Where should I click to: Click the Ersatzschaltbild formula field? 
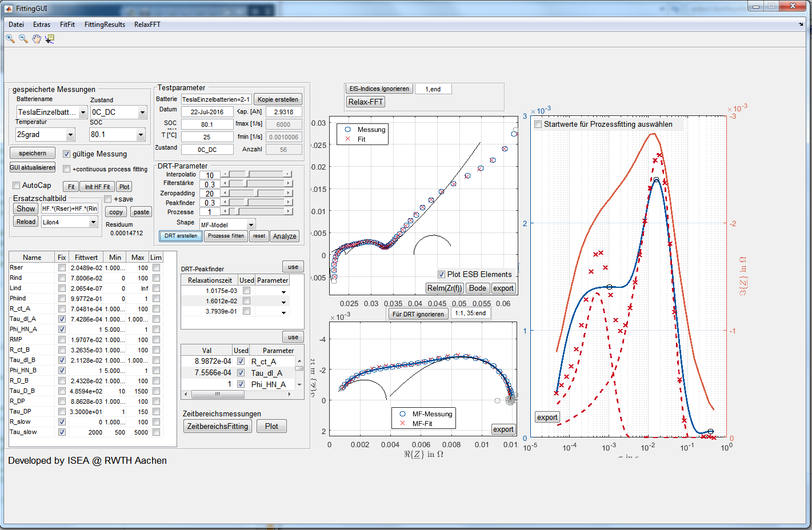pos(70,208)
